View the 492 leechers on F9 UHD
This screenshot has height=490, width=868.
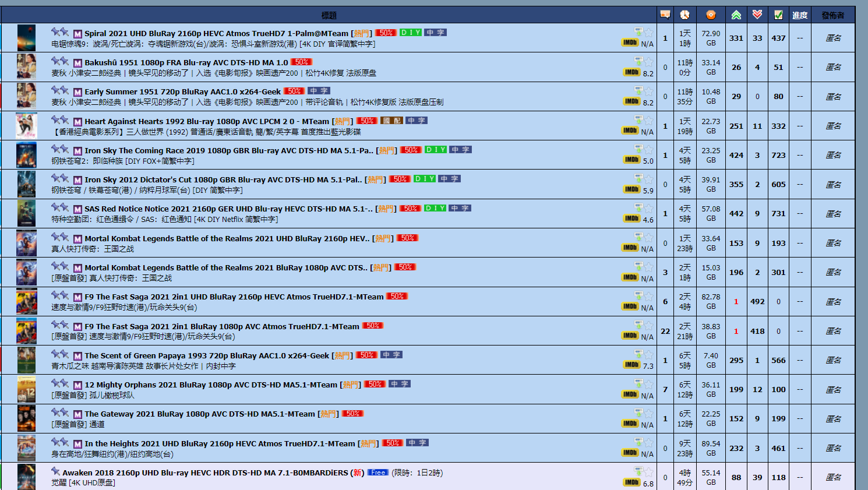[757, 302]
